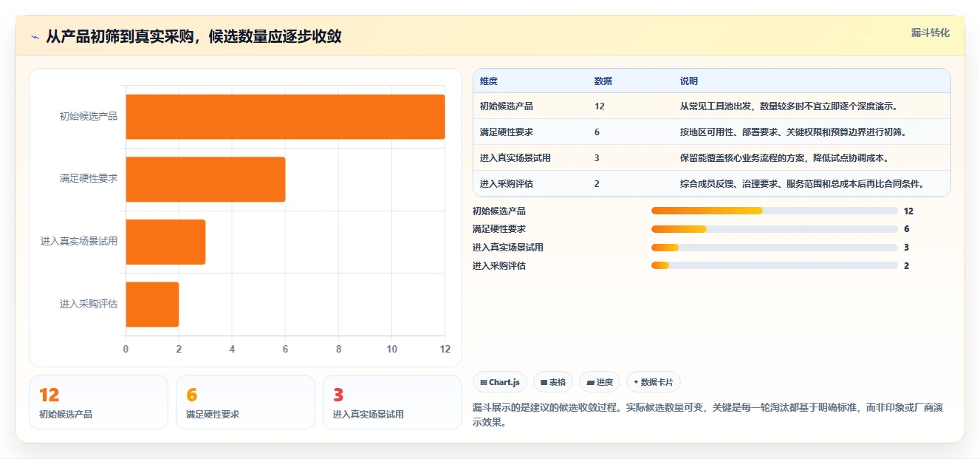Click the 进入采购评估 chart bar

click(152, 304)
